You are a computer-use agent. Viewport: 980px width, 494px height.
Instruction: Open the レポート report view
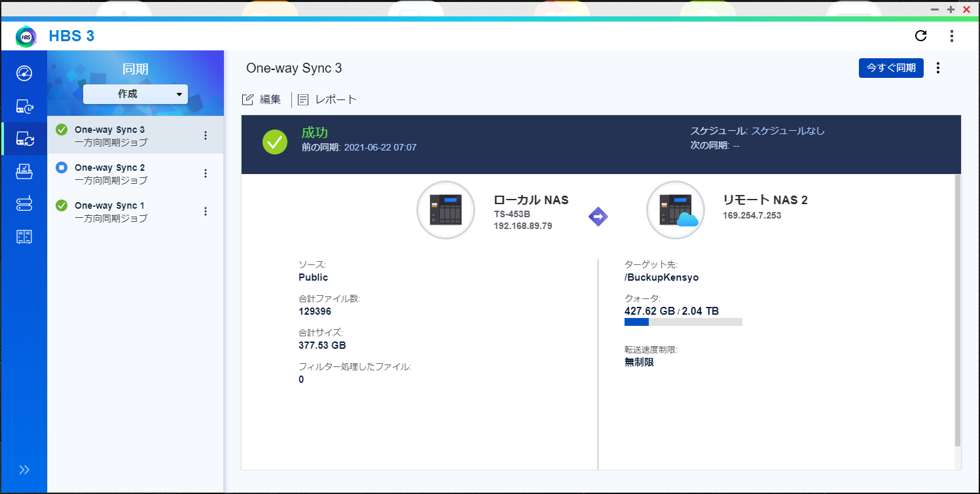tap(327, 99)
